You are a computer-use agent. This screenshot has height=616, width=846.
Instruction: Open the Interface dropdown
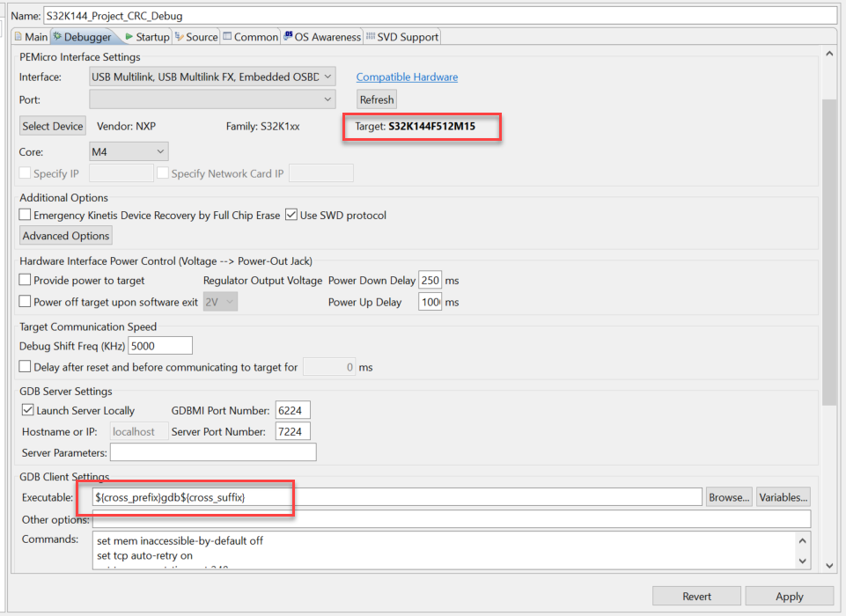[x=327, y=76]
